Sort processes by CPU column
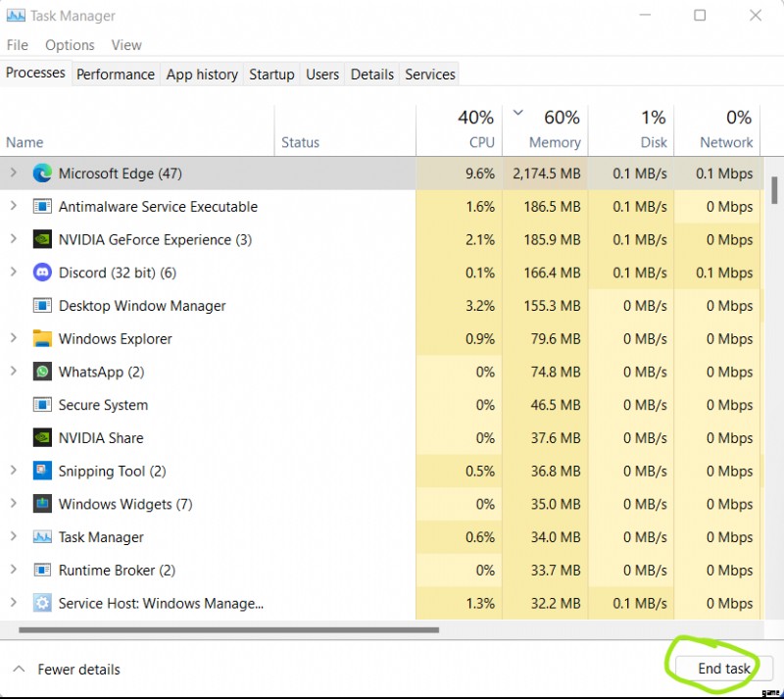The height and width of the screenshot is (699, 784). click(x=459, y=130)
